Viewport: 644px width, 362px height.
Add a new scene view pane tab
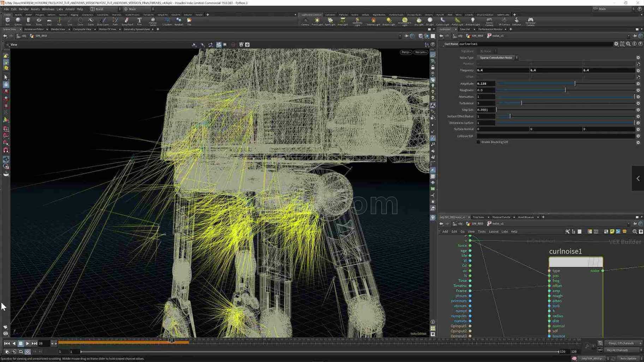point(157,29)
